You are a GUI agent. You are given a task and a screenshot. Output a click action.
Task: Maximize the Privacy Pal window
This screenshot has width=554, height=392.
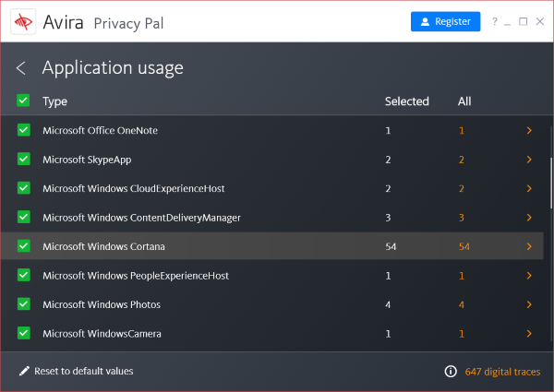point(523,21)
